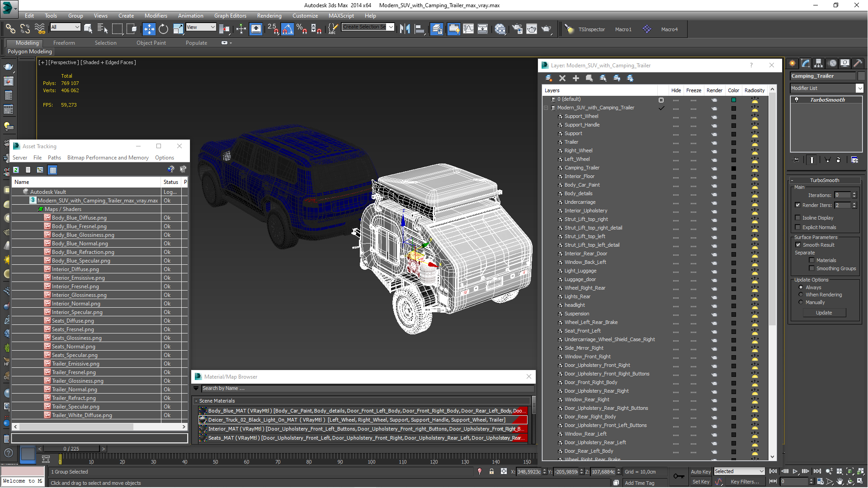The image size is (868, 488).
Task: Open the Create command panel tab
Action: pos(792,63)
